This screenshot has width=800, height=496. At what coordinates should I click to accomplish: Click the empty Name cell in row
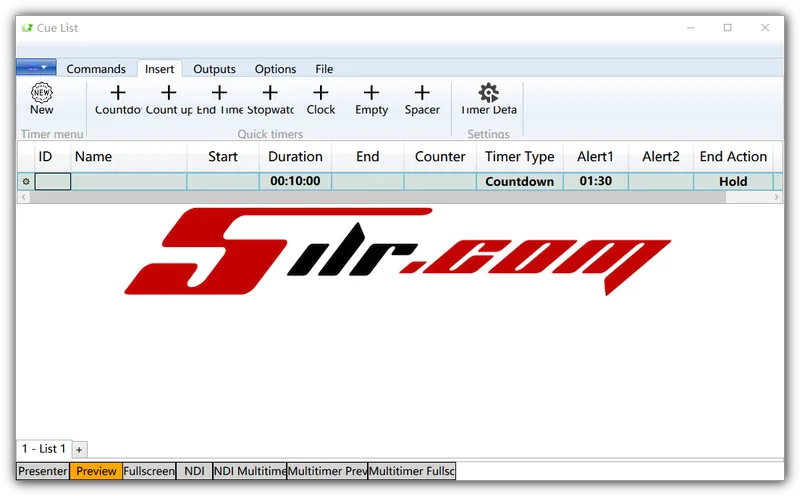tap(129, 181)
